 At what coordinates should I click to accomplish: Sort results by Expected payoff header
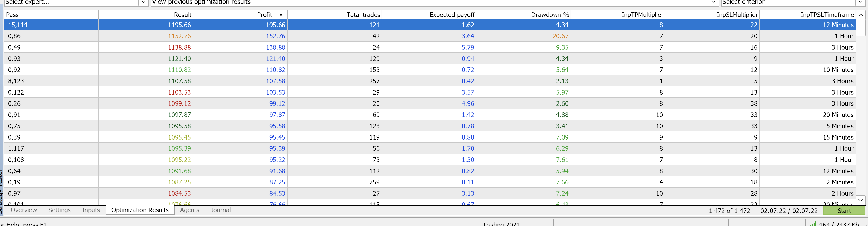(x=452, y=15)
